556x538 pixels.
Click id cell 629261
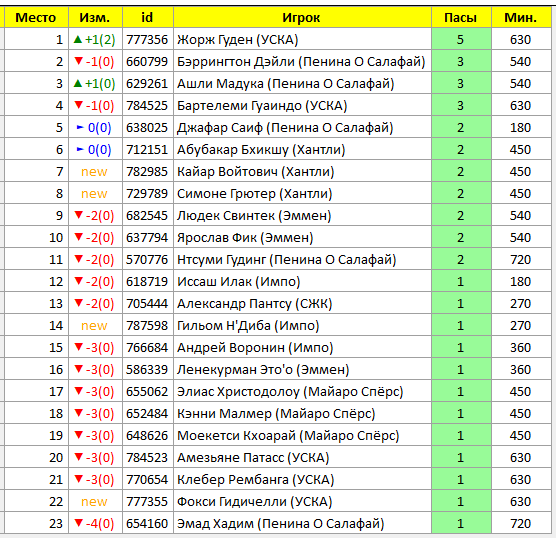(148, 83)
